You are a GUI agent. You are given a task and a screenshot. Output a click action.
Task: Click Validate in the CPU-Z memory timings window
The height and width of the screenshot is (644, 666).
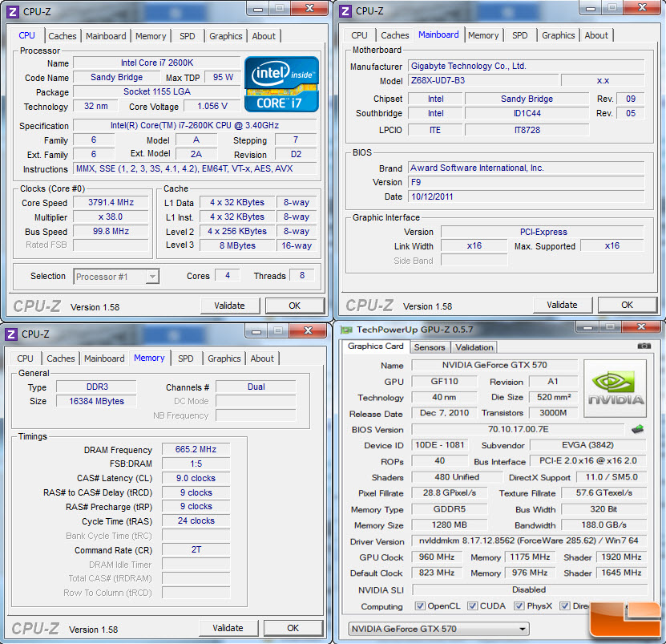228,628
